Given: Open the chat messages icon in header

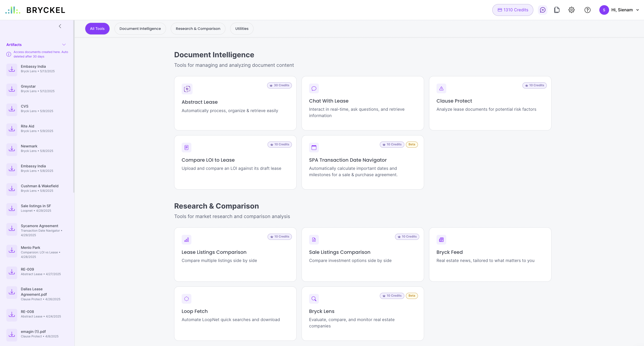Looking at the screenshot, I should [x=542, y=10].
